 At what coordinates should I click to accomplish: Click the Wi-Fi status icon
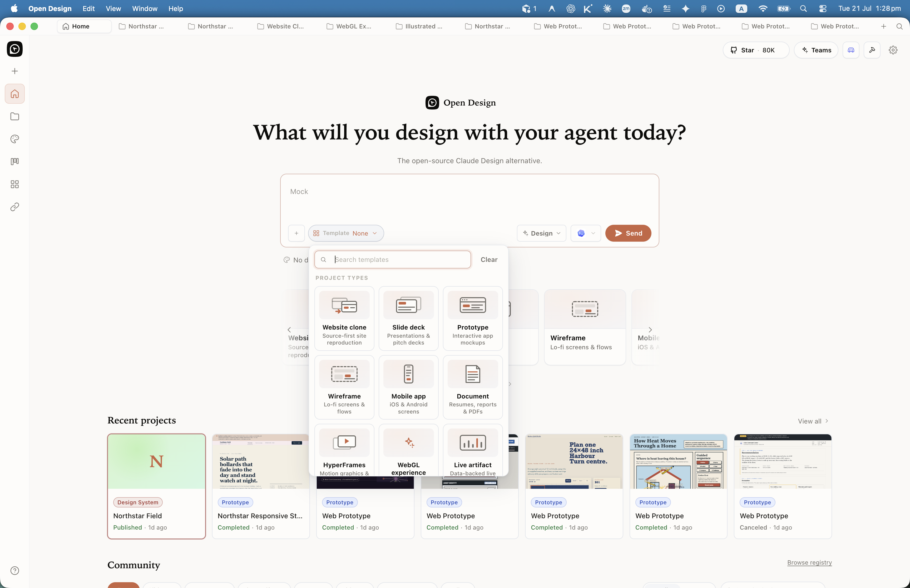point(763,8)
